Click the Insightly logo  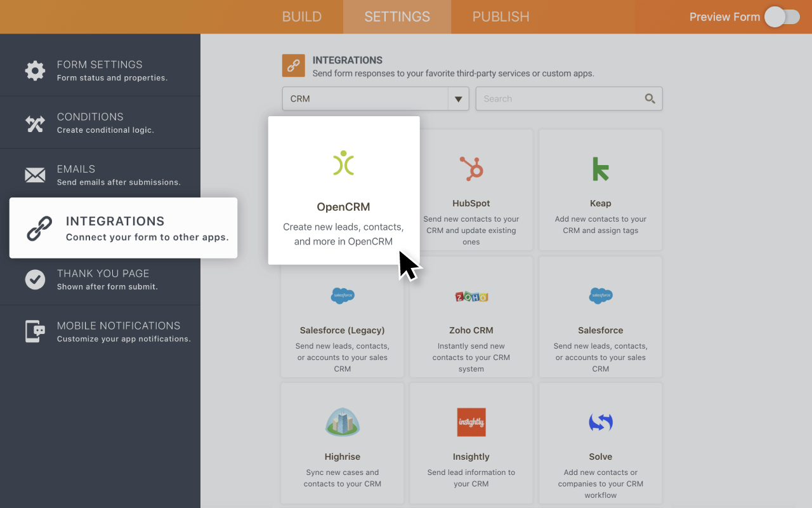[471, 422]
